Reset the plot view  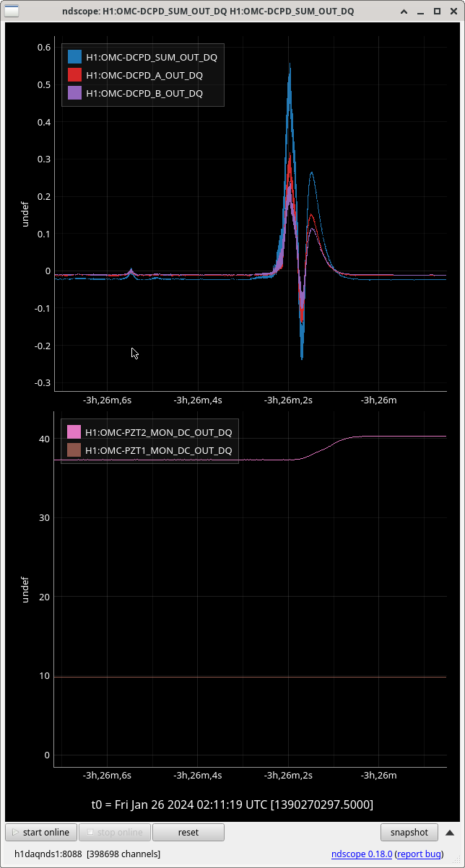click(x=188, y=832)
